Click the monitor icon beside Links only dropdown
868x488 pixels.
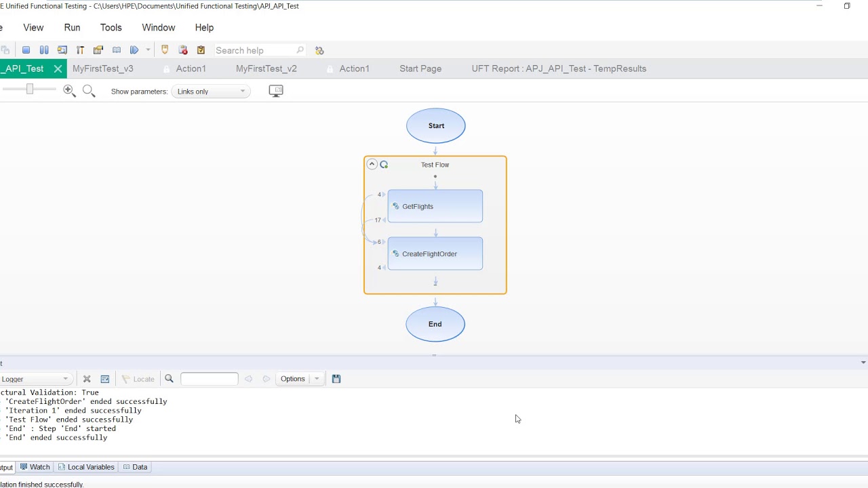point(276,91)
